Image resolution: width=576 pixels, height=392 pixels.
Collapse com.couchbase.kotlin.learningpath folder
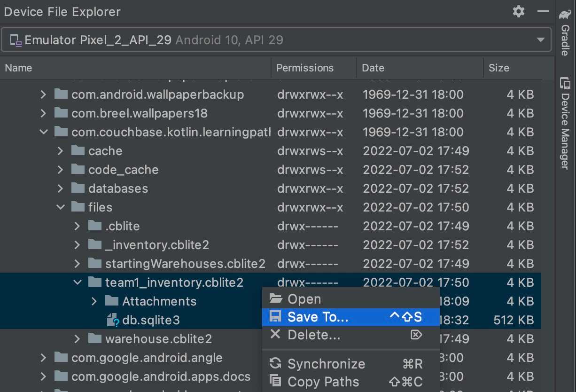tap(43, 132)
